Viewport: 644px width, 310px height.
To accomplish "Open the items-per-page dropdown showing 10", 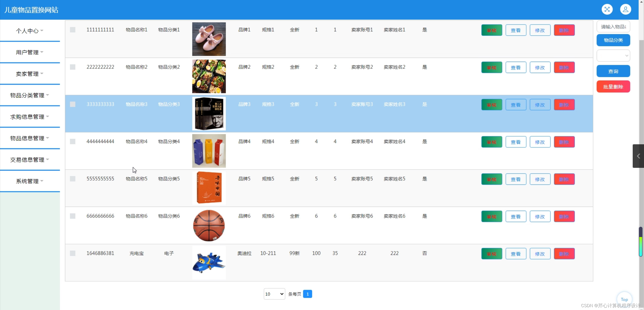I will tap(274, 294).
